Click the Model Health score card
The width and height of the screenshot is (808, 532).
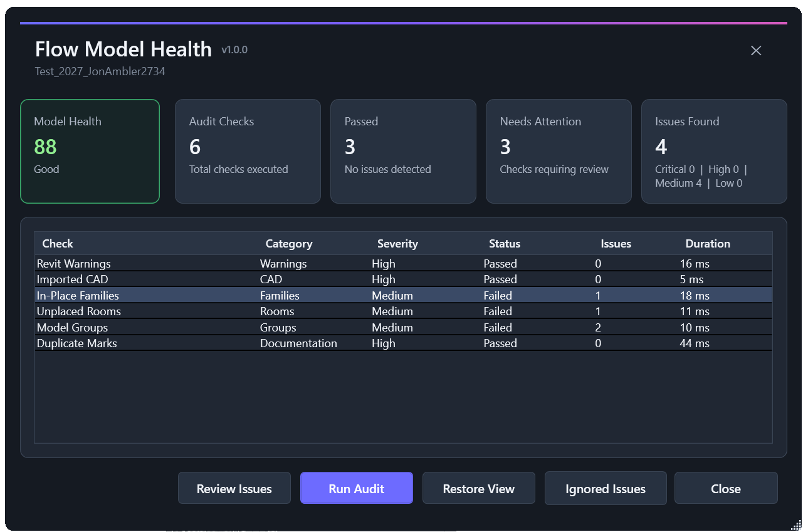click(x=90, y=151)
